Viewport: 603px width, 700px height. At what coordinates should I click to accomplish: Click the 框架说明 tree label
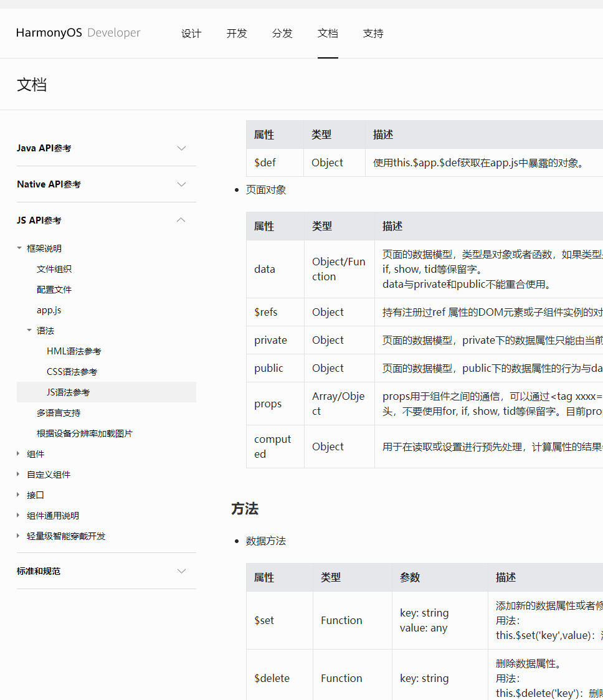point(44,248)
